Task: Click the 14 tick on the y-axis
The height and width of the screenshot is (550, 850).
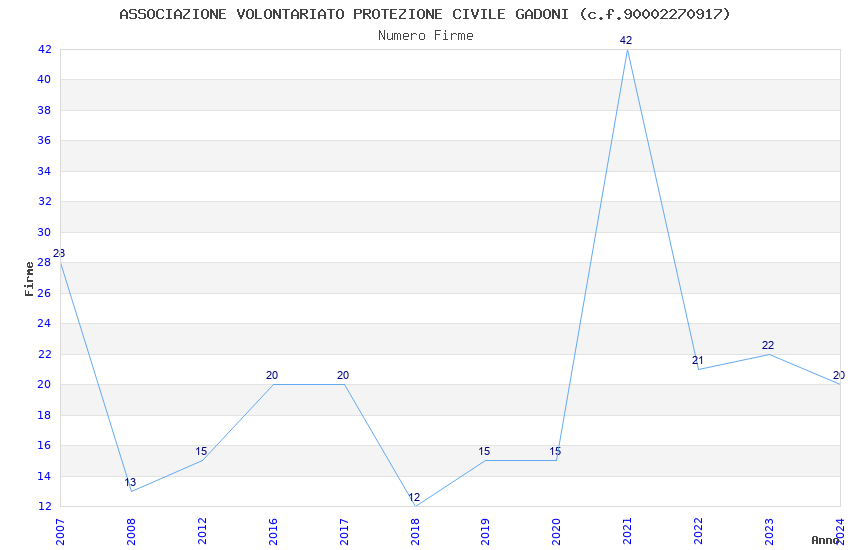Action: 44,476
